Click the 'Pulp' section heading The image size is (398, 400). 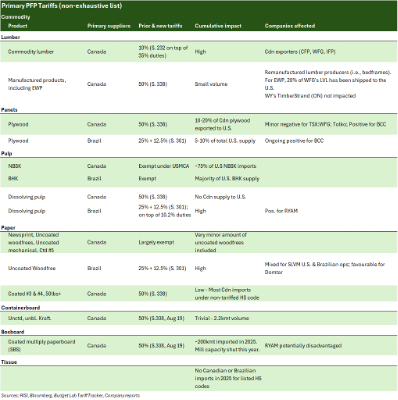tap(6, 153)
